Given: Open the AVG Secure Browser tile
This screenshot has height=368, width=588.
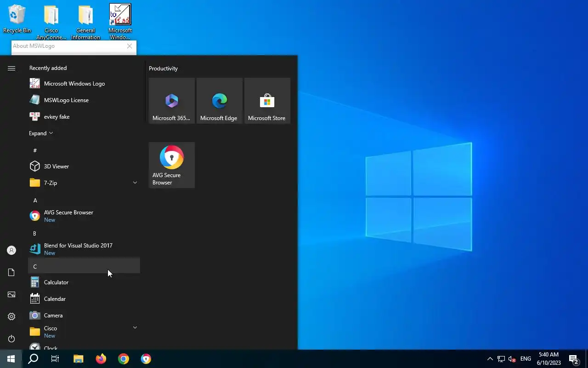Looking at the screenshot, I should point(172,165).
